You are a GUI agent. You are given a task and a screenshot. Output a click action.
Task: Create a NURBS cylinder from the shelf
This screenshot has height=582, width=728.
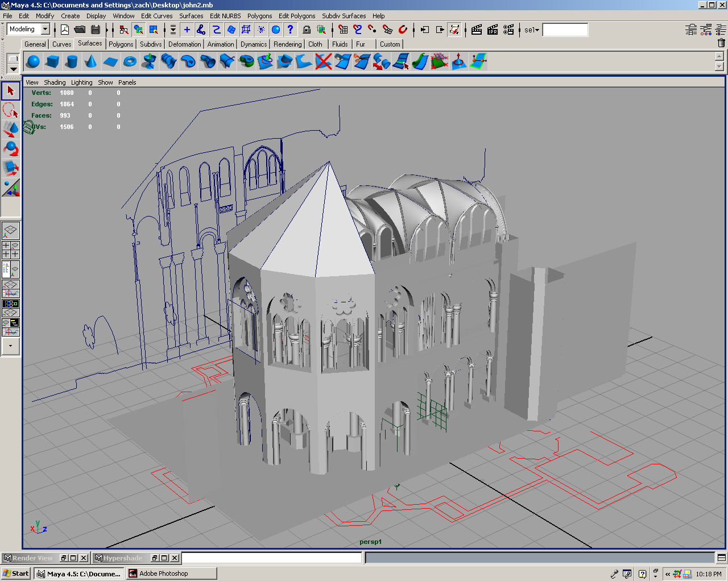[x=72, y=61]
